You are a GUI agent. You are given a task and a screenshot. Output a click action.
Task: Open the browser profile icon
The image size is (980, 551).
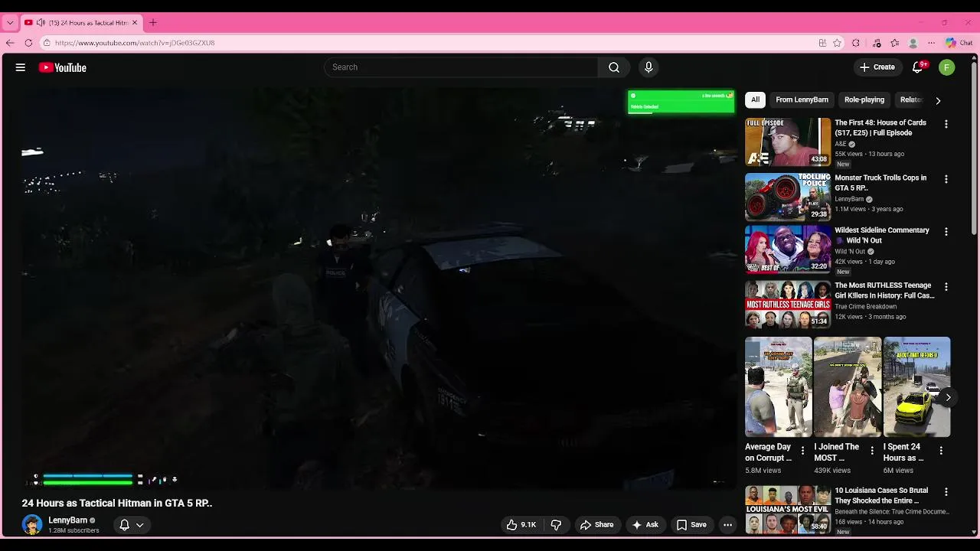(913, 43)
